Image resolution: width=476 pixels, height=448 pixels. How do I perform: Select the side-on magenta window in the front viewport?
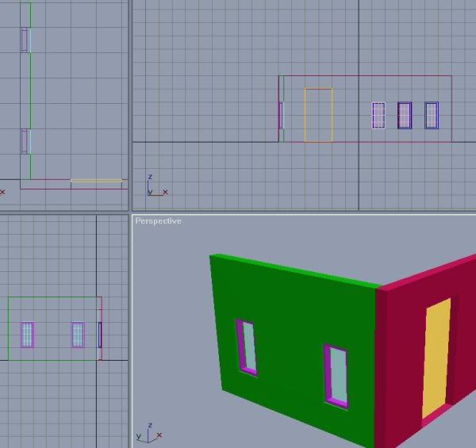click(x=281, y=116)
